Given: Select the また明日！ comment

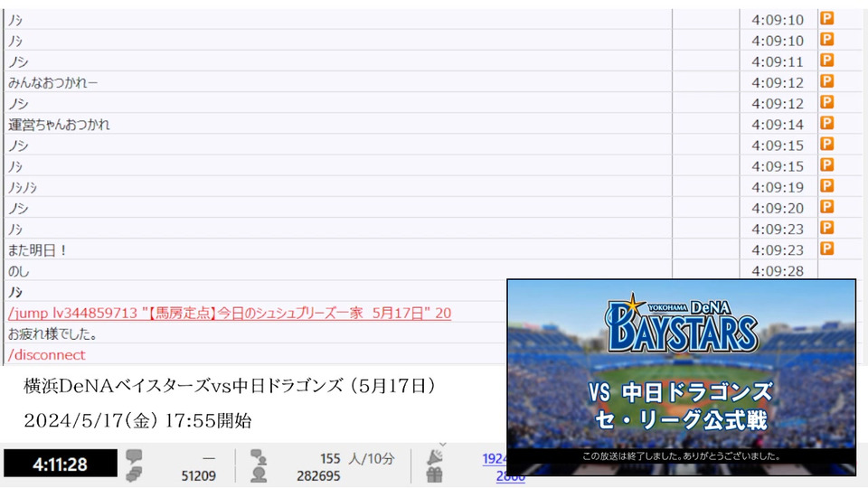Looking at the screenshot, I should tap(38, 250).
